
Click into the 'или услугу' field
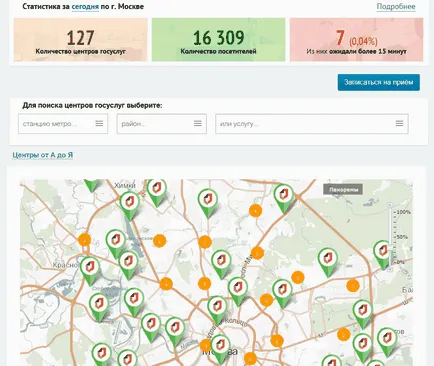tap(312, 124)
